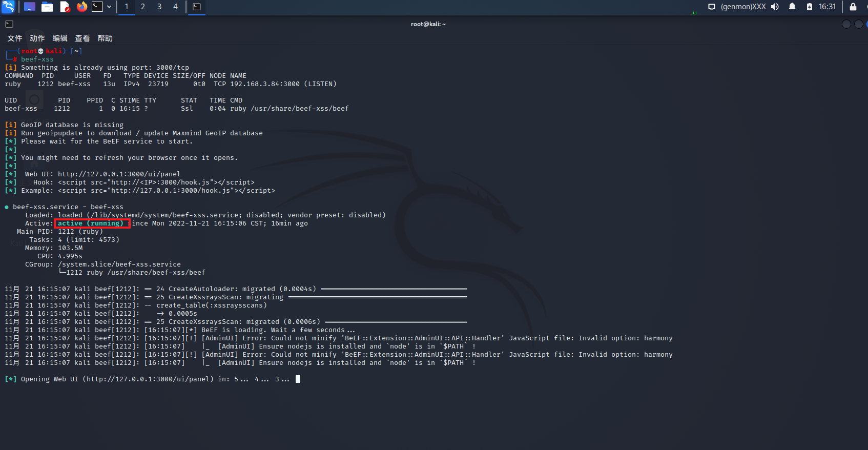Open the volume control tray icon
The width and height of the screenshot is (868, 450).
pyautogui.click(x=775, y=7)
